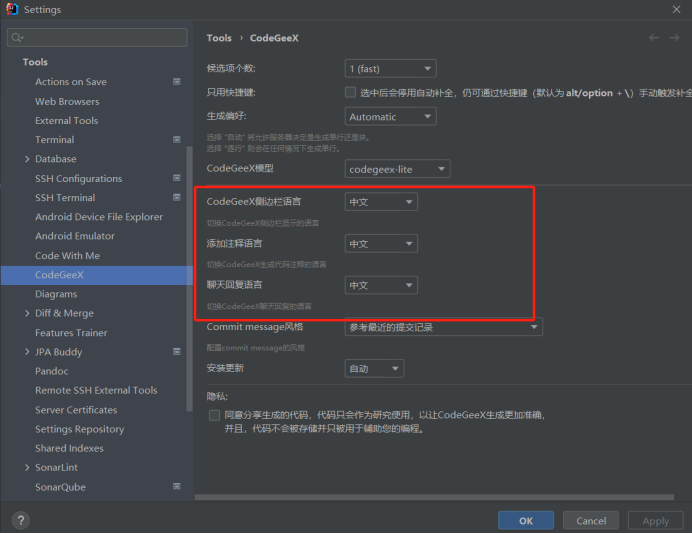Open the 安装更新 dropdown showing 自动

click(x=374, y=369)
